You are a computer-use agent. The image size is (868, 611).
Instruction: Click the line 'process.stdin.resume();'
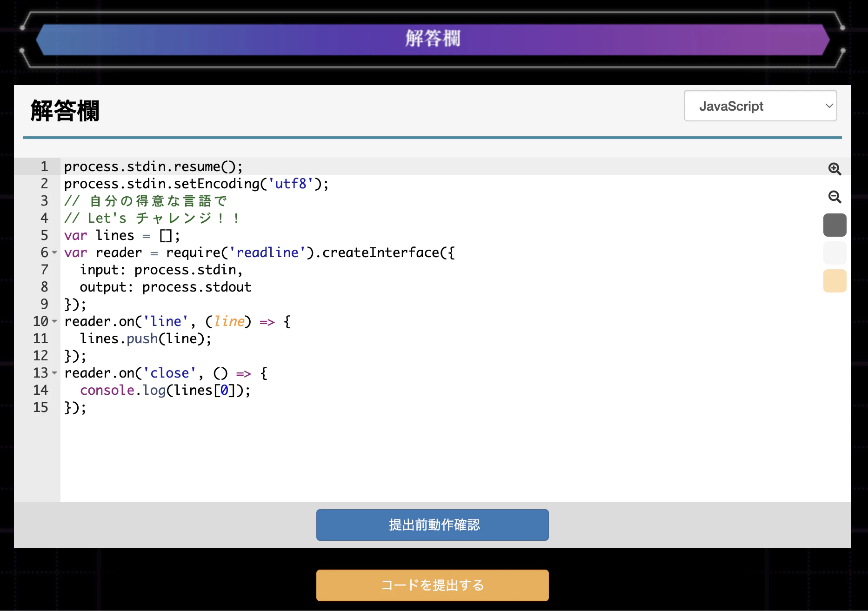tap(154, 166)
